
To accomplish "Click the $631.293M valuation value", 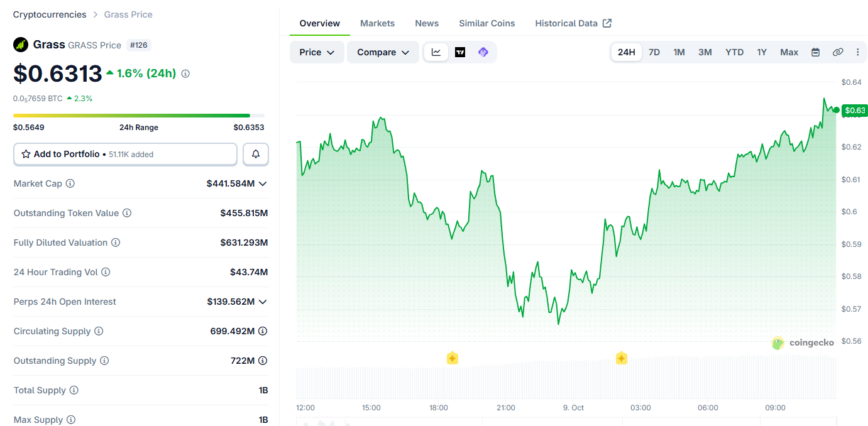I will click(x=244, y=243).
